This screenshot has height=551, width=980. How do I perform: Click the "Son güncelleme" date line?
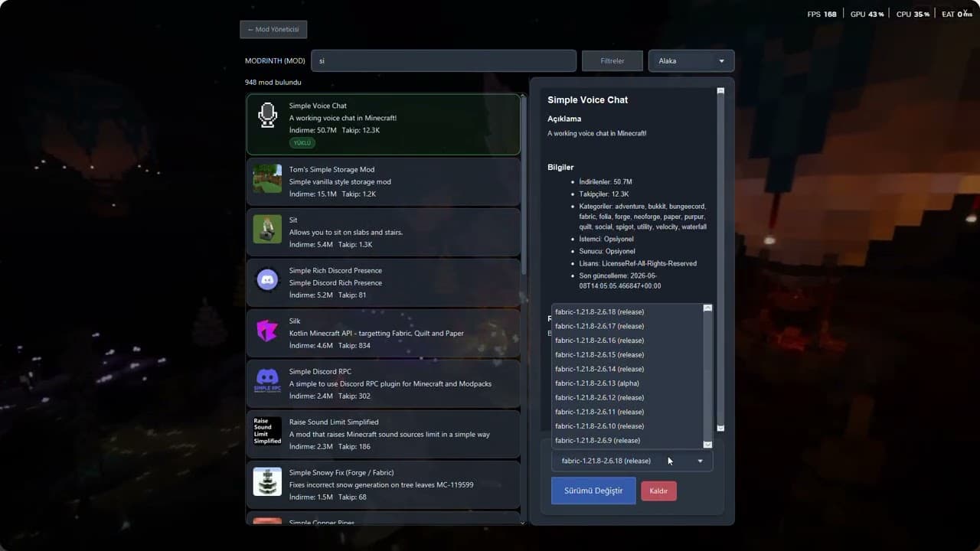(x=620, y=281)
